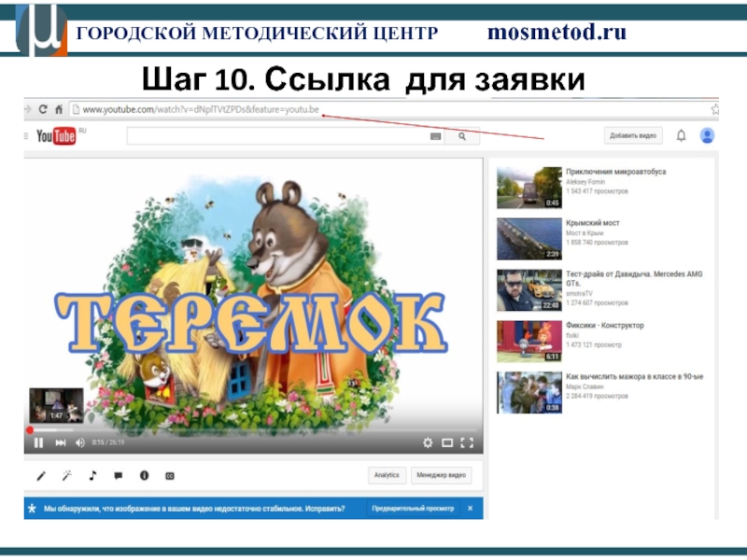Open the YouTube guide hamburger menu
747x560 pixels.
click(26, 136)
